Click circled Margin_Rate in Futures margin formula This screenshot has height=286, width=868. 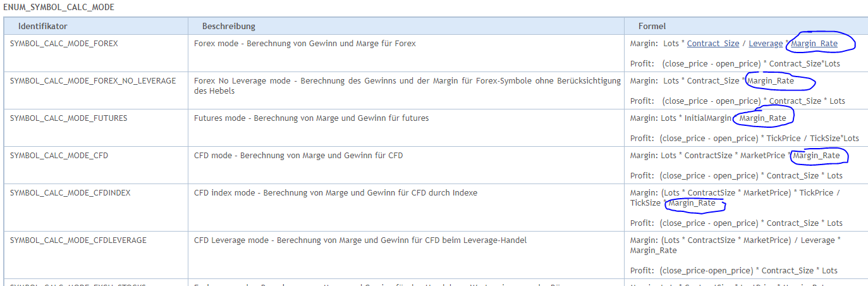762,118
